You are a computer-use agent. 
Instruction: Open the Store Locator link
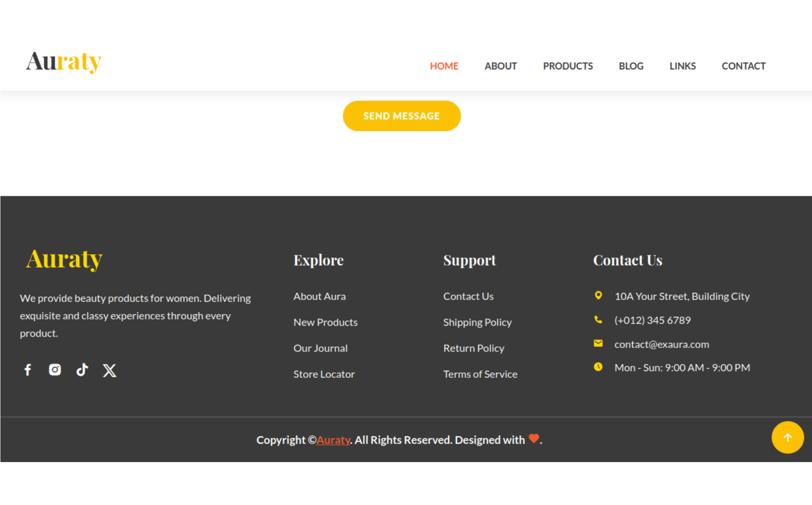tap(324, 374)
